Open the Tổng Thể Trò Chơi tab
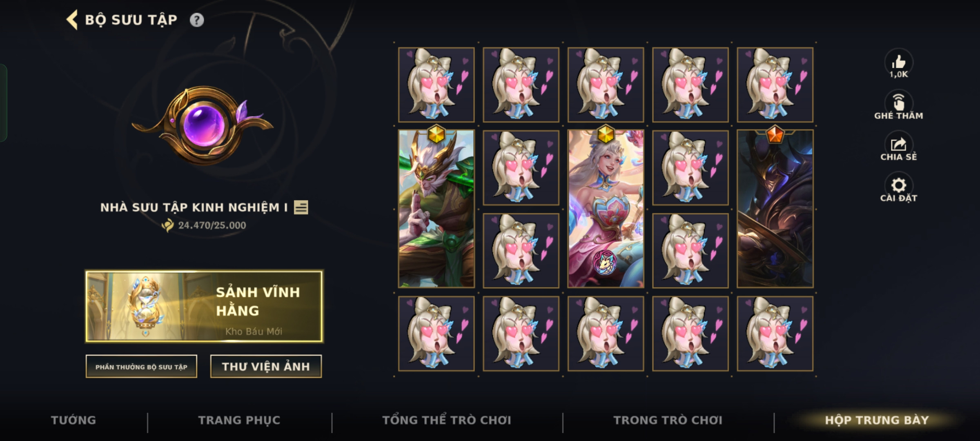The image size is (980, 441). coord(447,420)
